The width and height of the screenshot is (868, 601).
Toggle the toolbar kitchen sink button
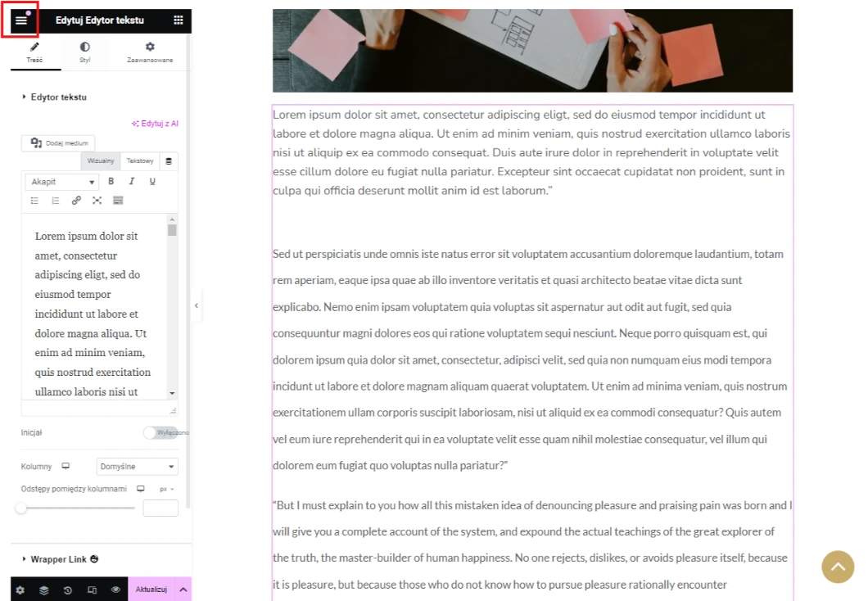click(118, 201)
